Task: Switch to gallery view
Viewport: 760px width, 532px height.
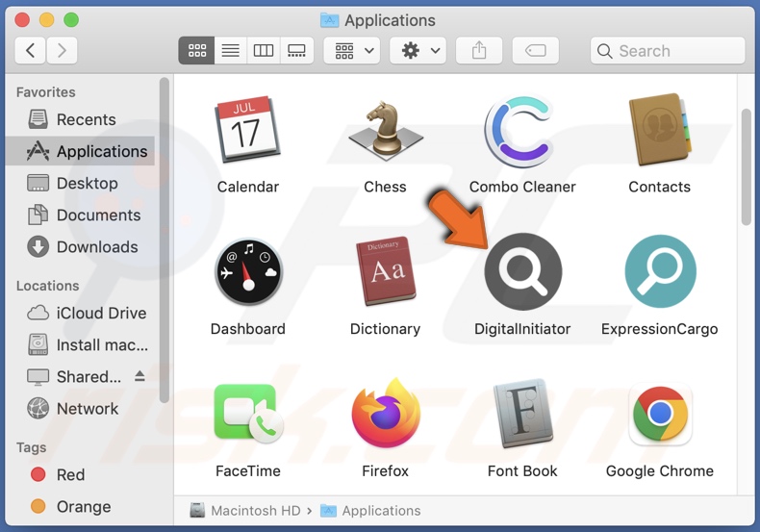Action: pos(296,50)
